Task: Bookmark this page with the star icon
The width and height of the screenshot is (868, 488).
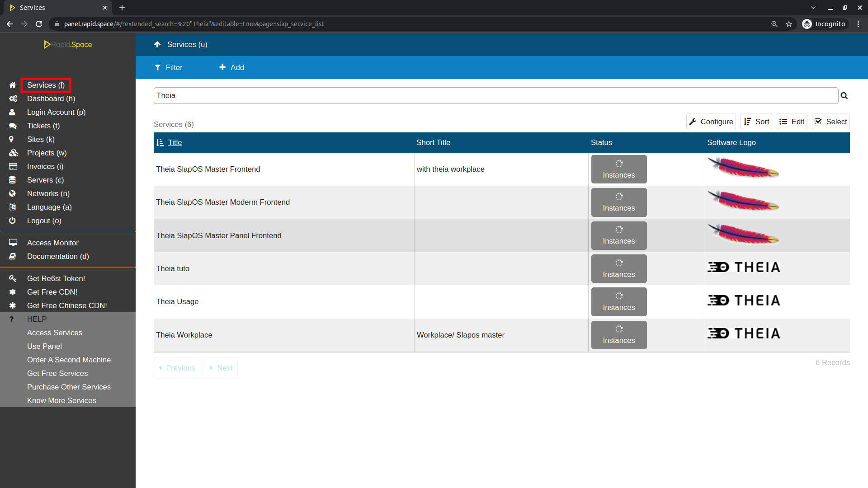Action: coord(789,24)
